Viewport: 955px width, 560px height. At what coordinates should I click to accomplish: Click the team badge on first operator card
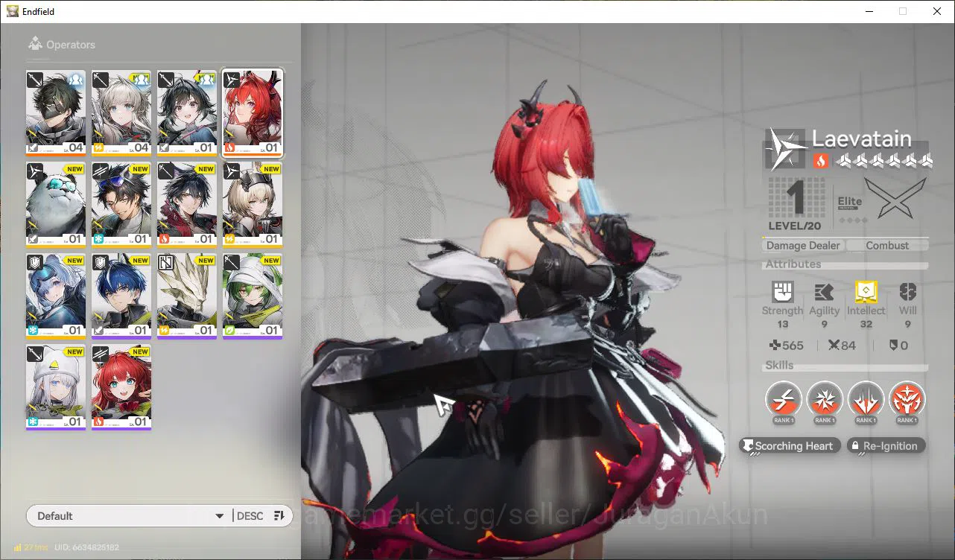[x=76, y=79]
